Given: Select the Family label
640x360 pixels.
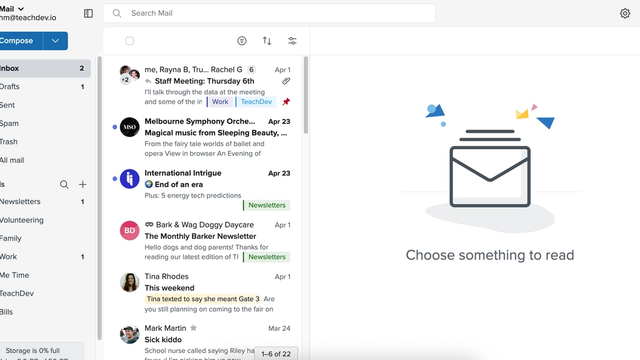Looking at the screenshot, I should pyautogui.click(x=45, y=238).
